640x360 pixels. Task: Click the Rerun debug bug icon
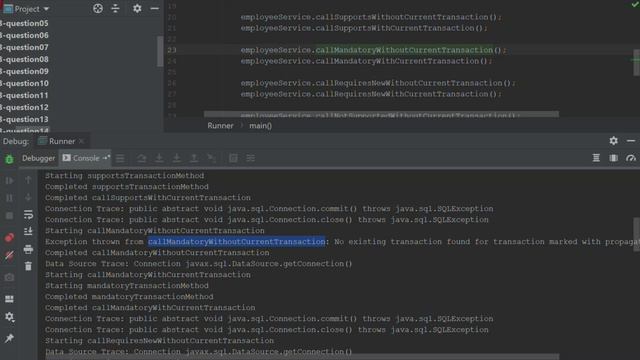(9, 159)
